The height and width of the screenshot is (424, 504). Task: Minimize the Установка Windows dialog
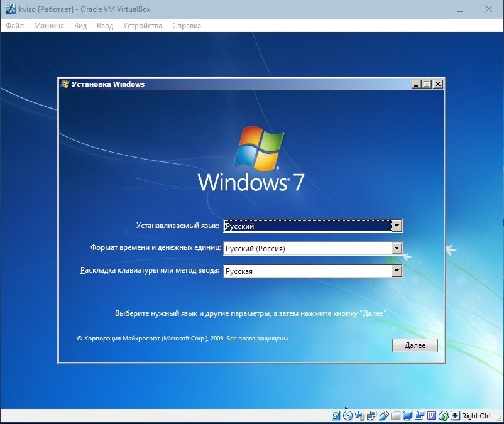416,84
